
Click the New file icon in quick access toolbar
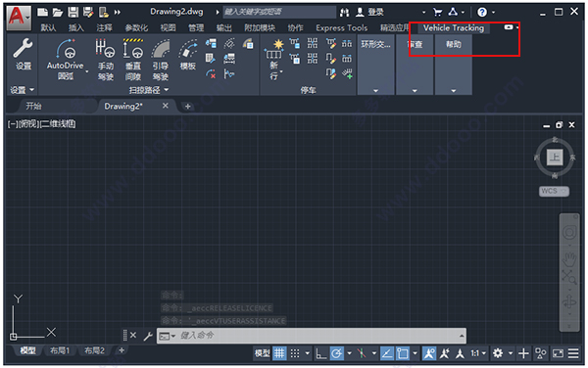coord(42,12)
